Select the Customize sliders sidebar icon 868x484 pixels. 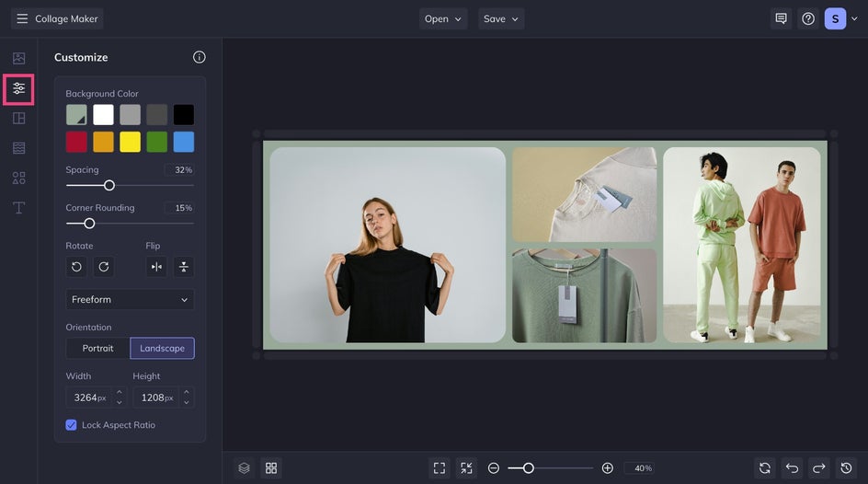click(18, 88)
